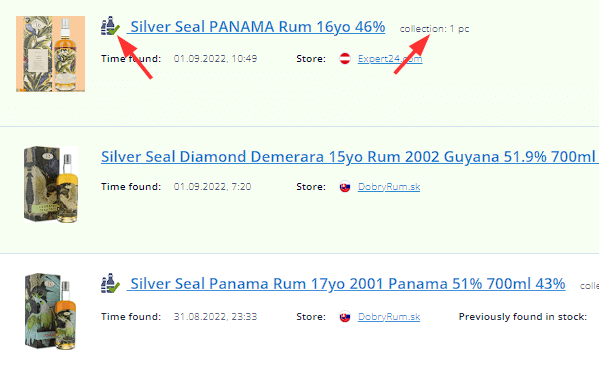Open the PANAMA Rum 16yo bottle thumbnail
The height and width of the screenshot is (369, 599).
point(50,54)
